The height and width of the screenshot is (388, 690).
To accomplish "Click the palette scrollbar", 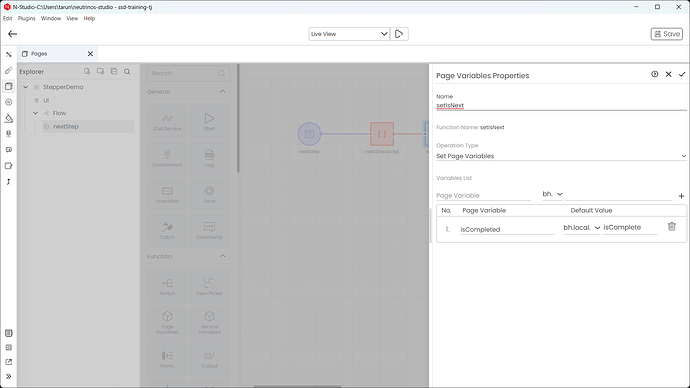I will coord(238,118).
